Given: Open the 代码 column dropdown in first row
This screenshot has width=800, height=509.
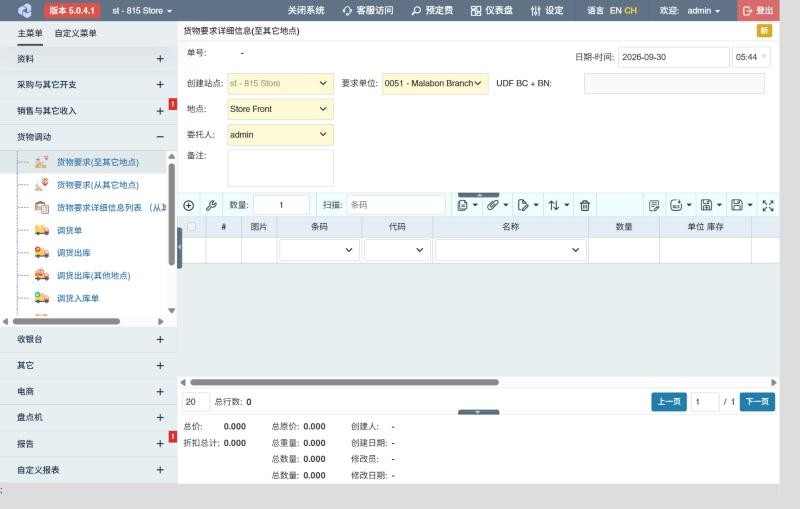Looking at the screenshot, I should (397, 250).
